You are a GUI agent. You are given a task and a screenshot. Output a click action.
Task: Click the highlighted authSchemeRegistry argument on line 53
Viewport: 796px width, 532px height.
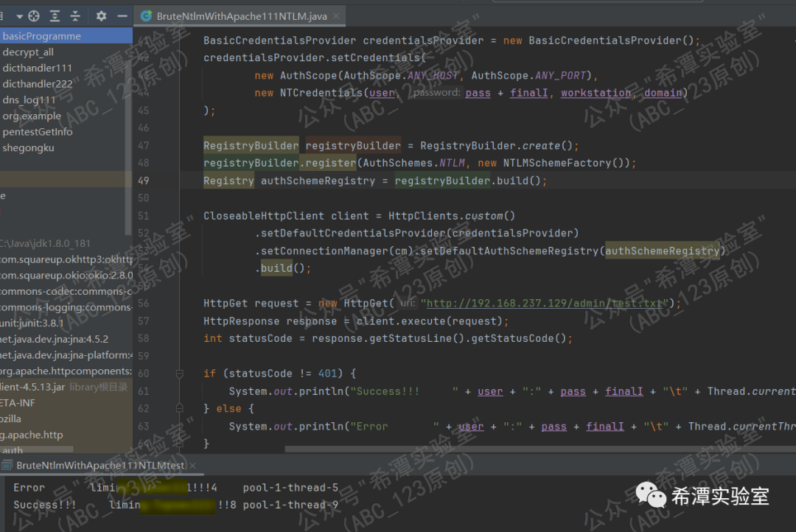click(x=663, y=251)
